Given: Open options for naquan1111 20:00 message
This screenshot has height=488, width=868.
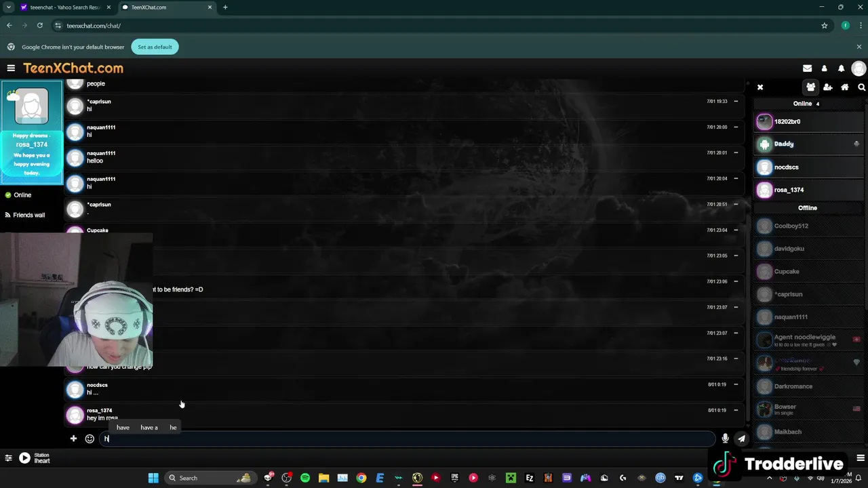Looking at the screenshot, I should [736, 127].
